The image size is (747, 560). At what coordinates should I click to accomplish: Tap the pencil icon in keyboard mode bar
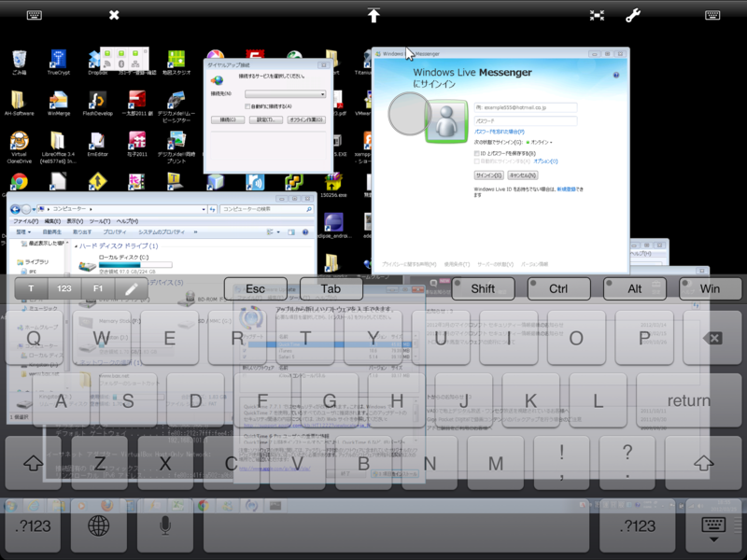[x=131, y=288]
